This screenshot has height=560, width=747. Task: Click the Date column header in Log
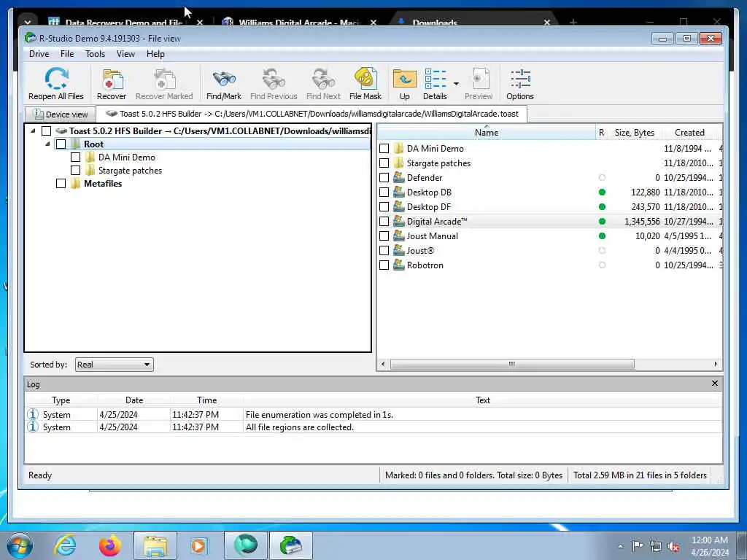(x=134, y=400)
